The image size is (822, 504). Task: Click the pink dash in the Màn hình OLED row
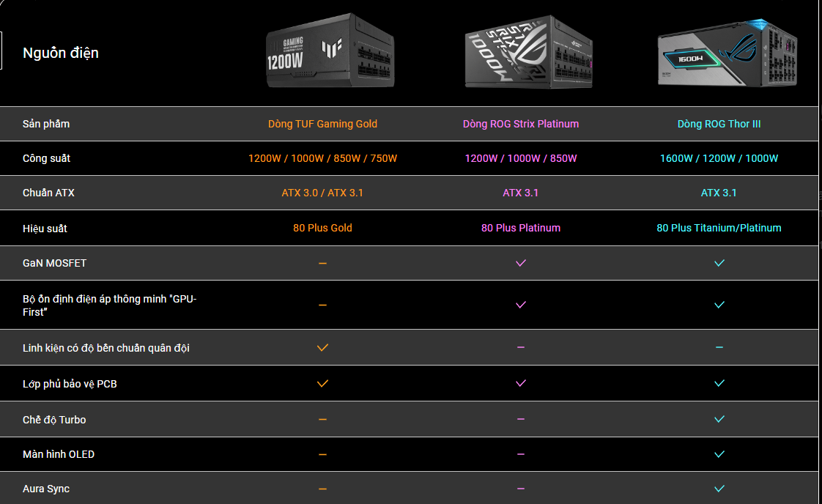[x=521, y=454]
